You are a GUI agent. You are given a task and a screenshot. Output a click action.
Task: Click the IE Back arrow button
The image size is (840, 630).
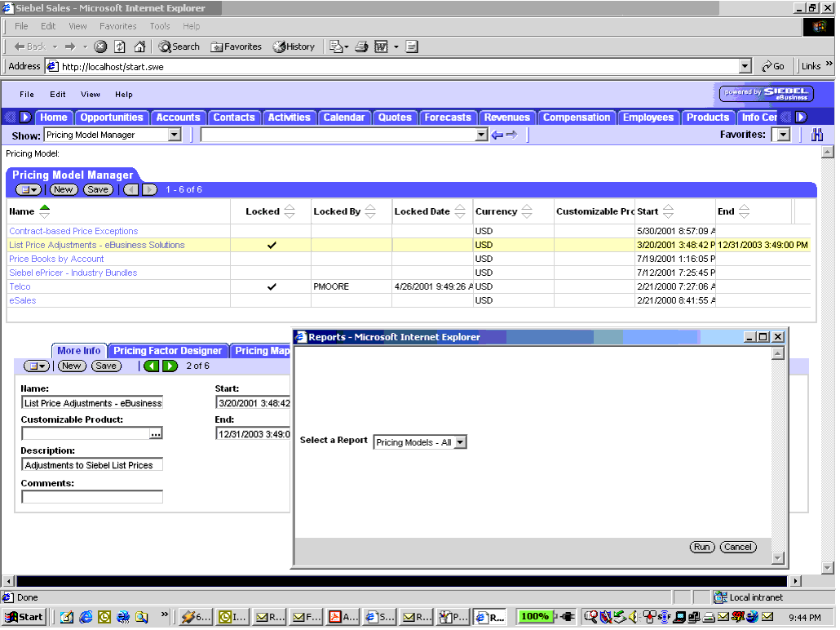click(29, 47)
